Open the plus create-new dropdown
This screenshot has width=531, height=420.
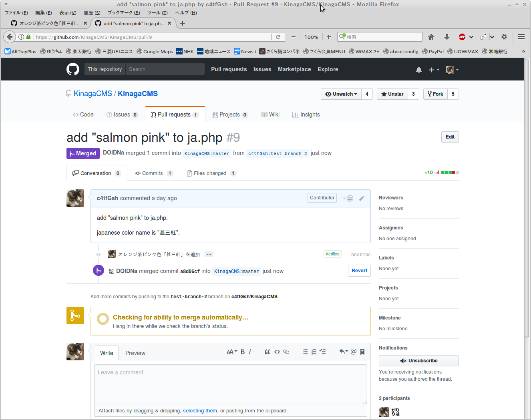pos(434,70)
